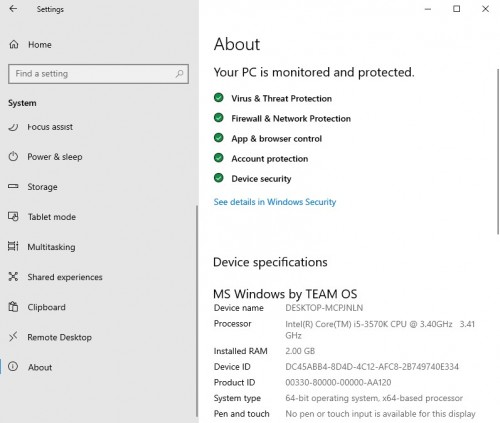Click Virus & Threat Protection green checkmark
500x423 pixels.
coord(219,98)
